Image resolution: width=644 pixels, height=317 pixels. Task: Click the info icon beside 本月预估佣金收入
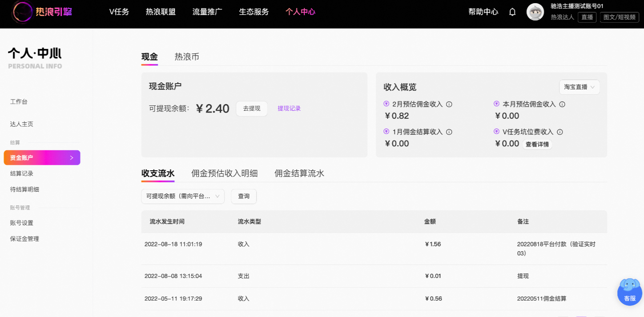[x=562, y=104]
